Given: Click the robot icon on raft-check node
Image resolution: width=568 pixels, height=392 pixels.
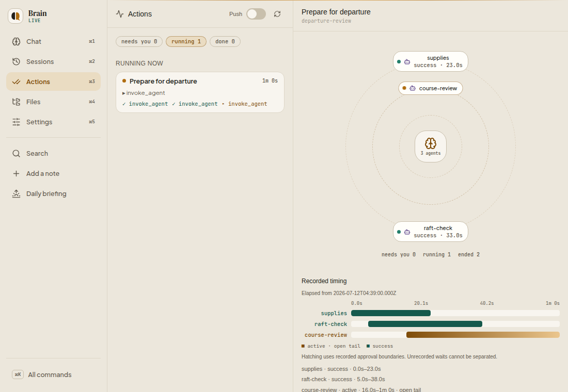Looking at the screenshot, I should 407,232.
